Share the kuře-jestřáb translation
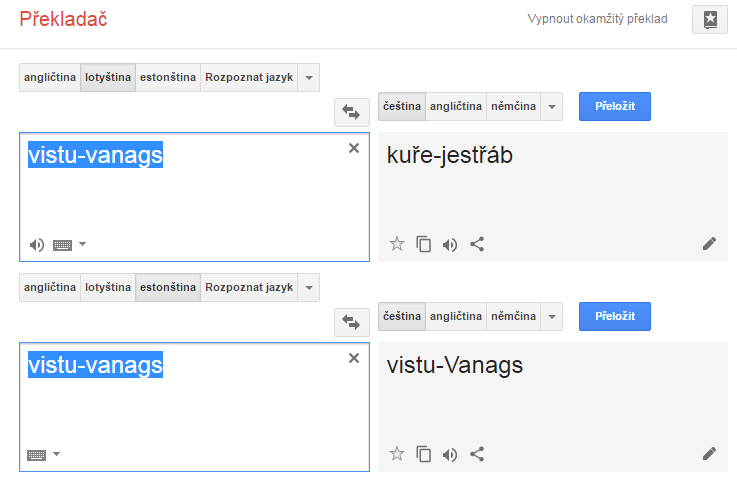 click(x=477, y=244)
